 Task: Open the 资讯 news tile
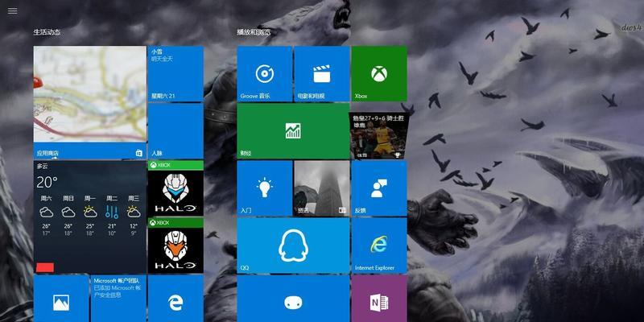321,188
